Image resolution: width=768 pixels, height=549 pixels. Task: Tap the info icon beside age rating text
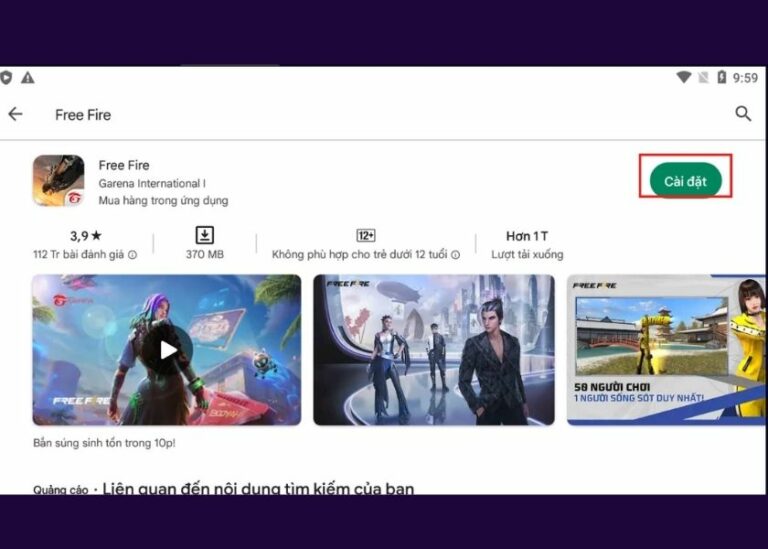coord(455,255)
